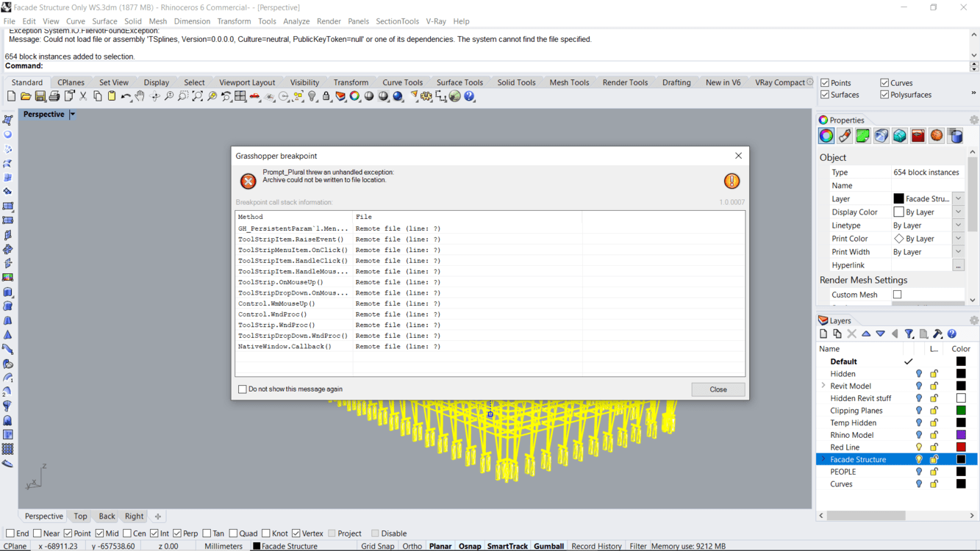
Task: Switch to the Render Tools toolbar tab
Action: click(625, 83)
